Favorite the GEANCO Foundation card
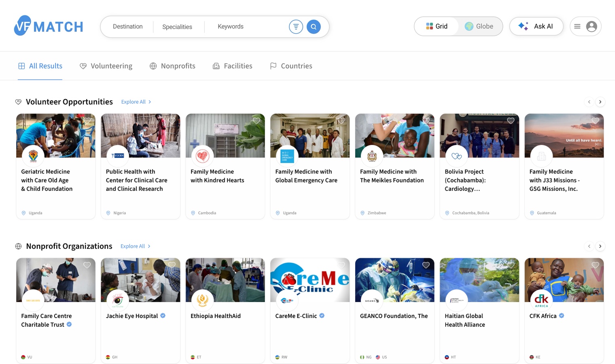This screenshot has height=364, width=615. (426, 265)
